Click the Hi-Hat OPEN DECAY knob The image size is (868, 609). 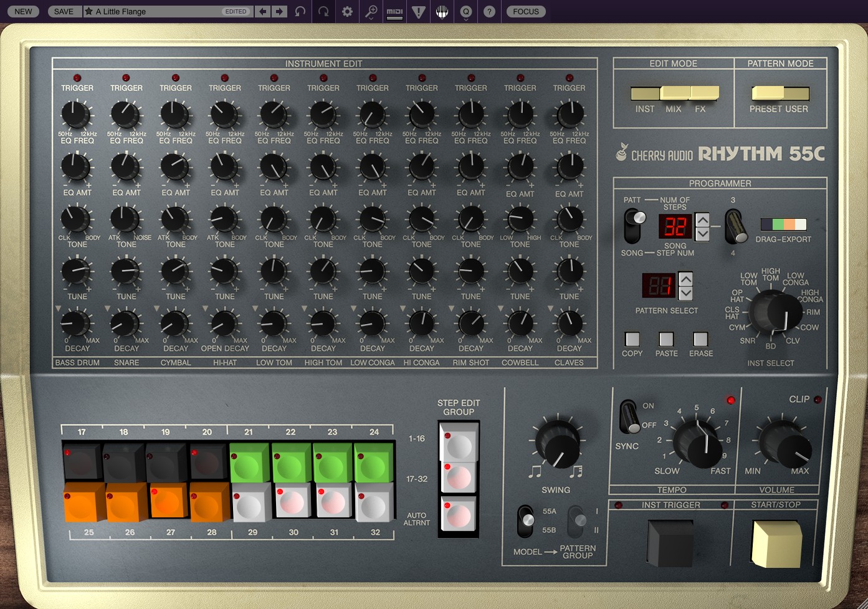pos(223,323)
